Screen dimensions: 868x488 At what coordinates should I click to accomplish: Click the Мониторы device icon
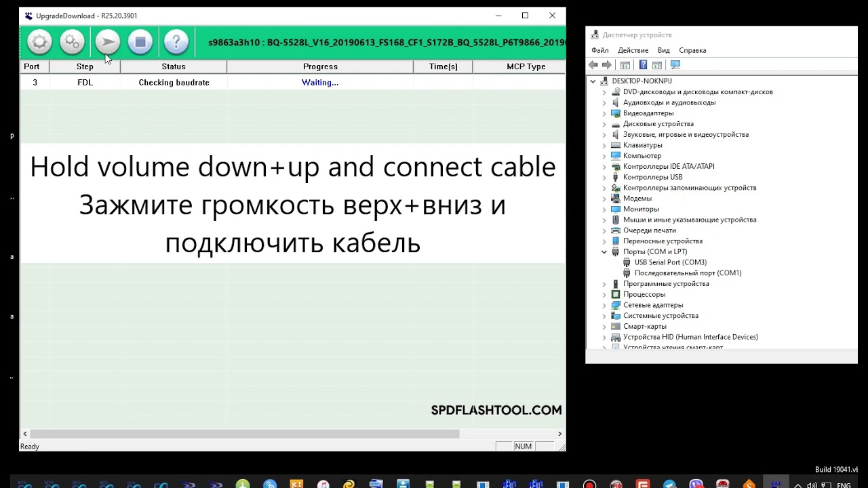(x=616, y=209)
